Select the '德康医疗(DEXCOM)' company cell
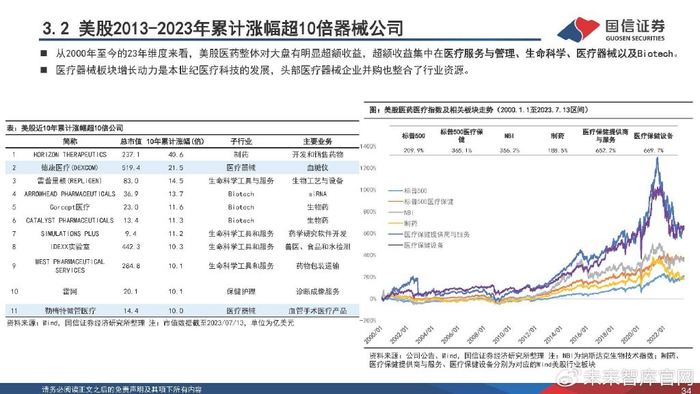The height and width of the screenshot is (394, 700). tap(70, 168)
